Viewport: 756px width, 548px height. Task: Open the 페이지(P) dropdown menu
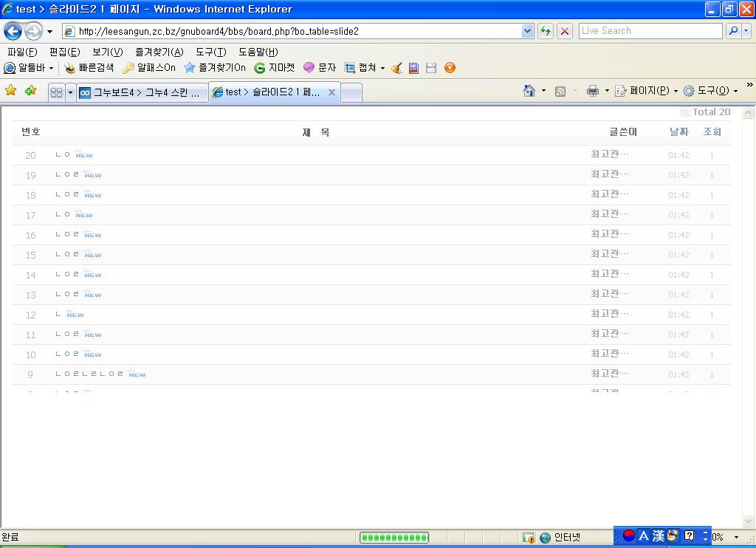(647, 91)
